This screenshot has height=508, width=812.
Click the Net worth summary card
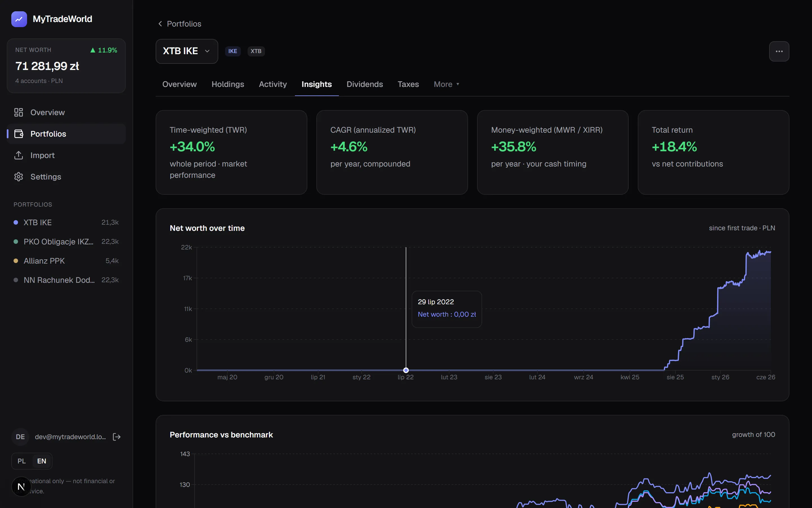tap(66, 66)
